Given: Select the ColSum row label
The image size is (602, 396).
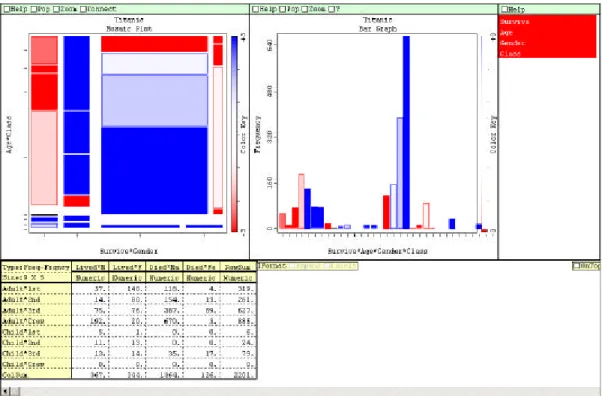Looking at the screenshot, I should [36, 374].
